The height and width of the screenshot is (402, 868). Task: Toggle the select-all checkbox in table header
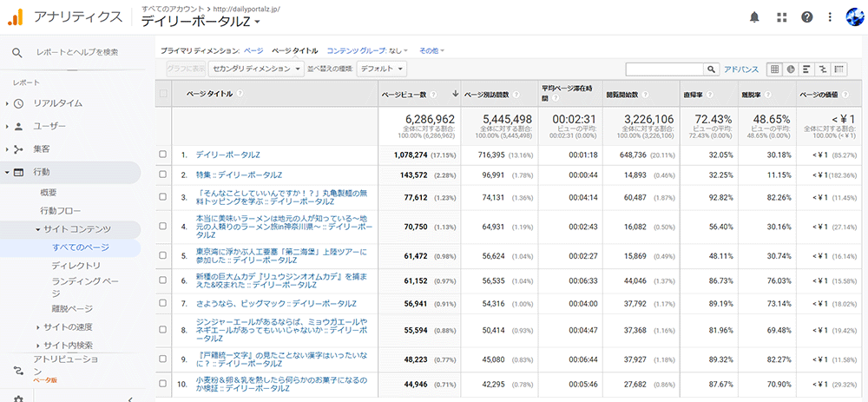pos(163,94)
